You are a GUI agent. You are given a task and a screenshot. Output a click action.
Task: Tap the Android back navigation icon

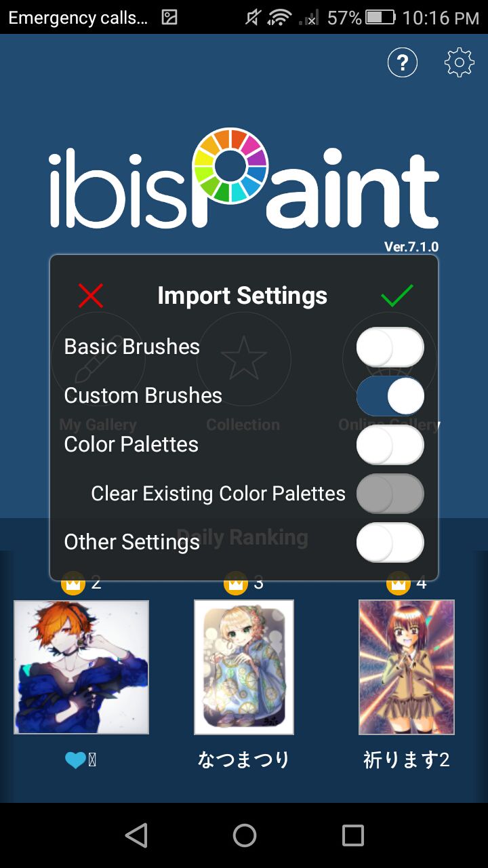point(136,835)
